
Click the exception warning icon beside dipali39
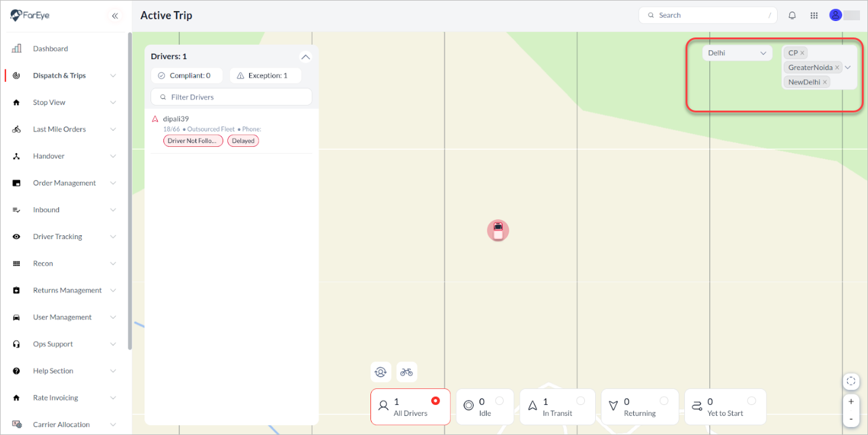(155, 119)
